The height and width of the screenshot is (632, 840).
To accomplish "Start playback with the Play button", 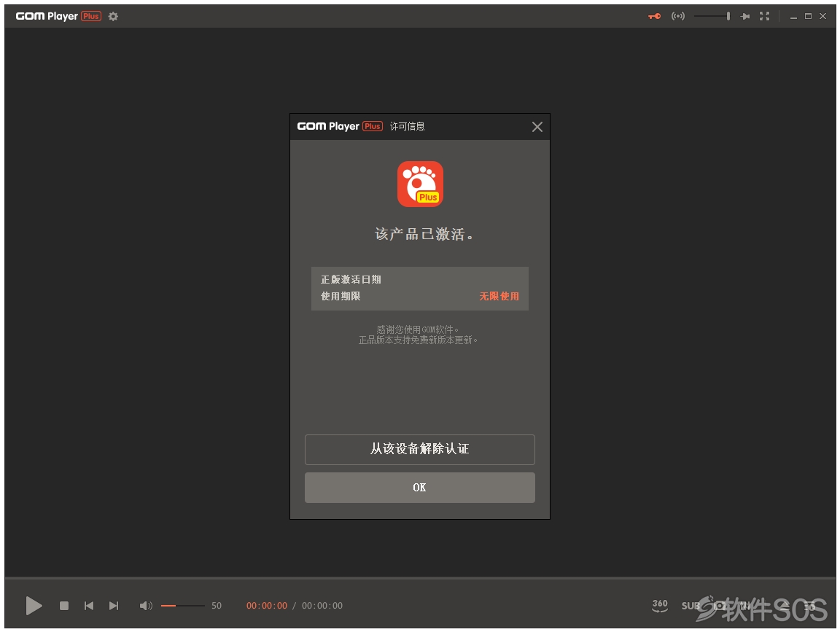I will [34, 606].
